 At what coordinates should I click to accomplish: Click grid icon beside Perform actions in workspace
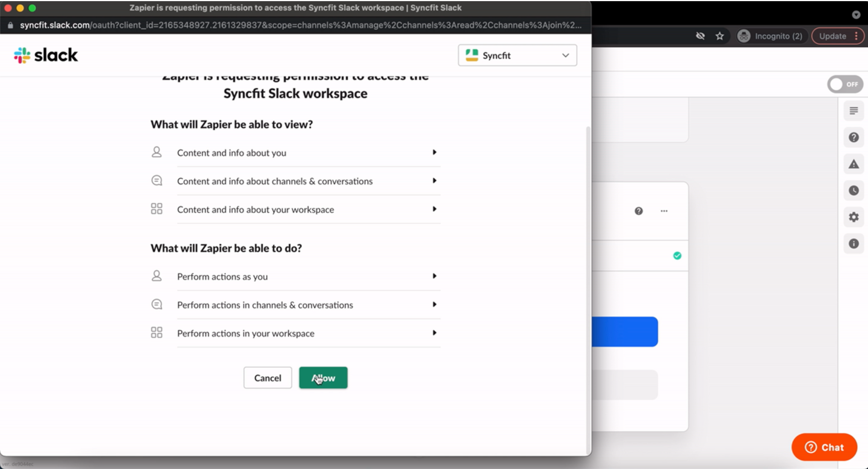(x=156, y=332)
